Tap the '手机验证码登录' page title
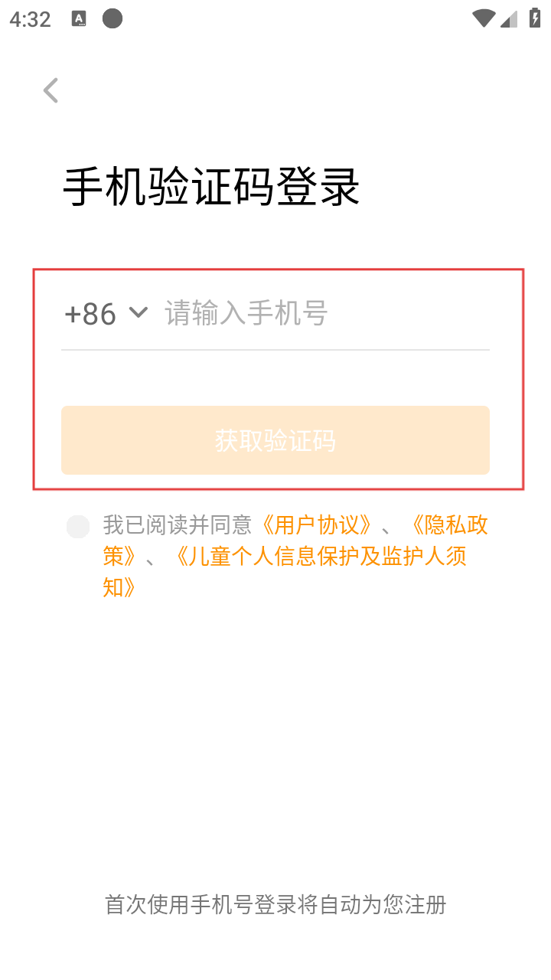Screen dimensions: 551x980 point(211,187)
